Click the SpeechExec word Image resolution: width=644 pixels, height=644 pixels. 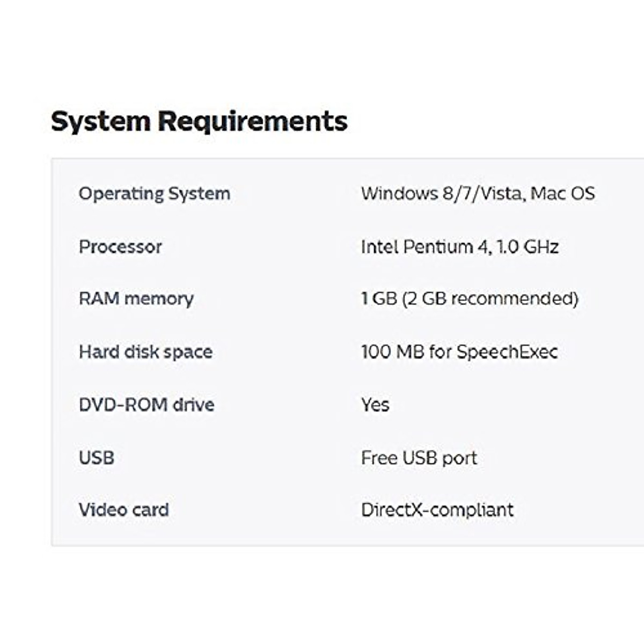(507, 352)
